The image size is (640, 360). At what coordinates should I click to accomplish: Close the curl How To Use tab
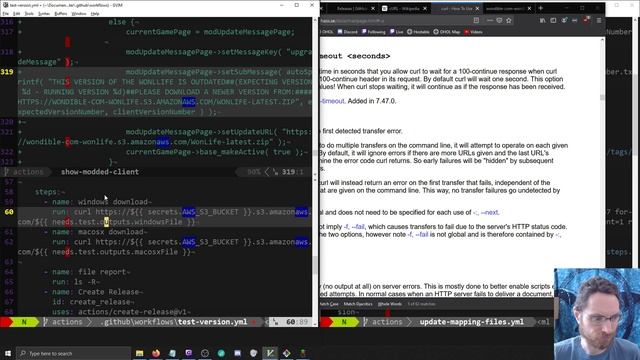pos(477,8)
